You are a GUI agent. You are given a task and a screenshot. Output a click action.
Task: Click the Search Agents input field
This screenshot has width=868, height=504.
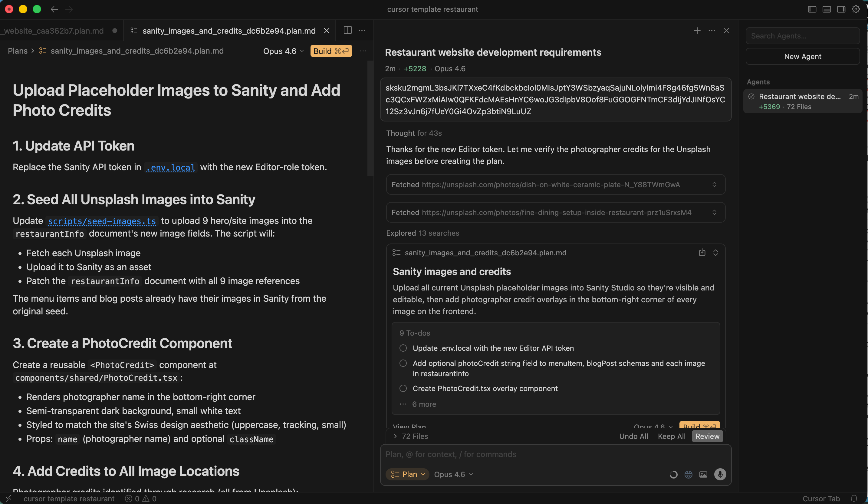pos(802,36)
